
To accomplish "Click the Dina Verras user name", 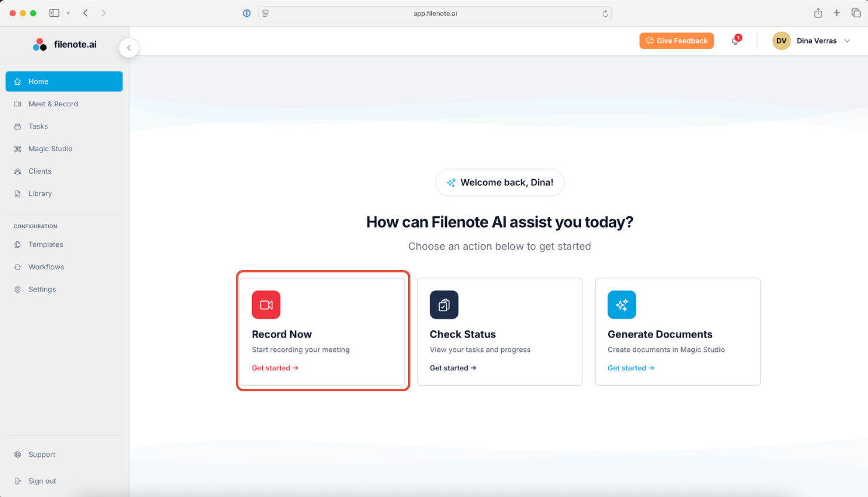I will [x=817, y=41].
